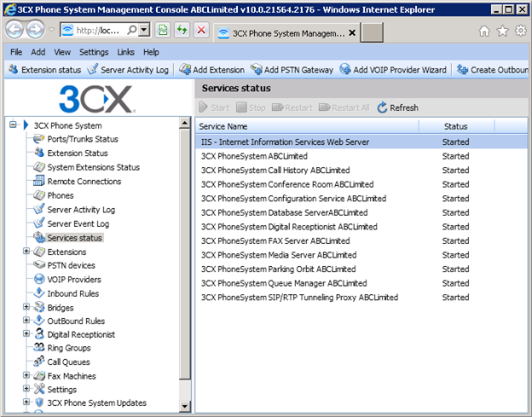Open the View menu

pos(62,52)
